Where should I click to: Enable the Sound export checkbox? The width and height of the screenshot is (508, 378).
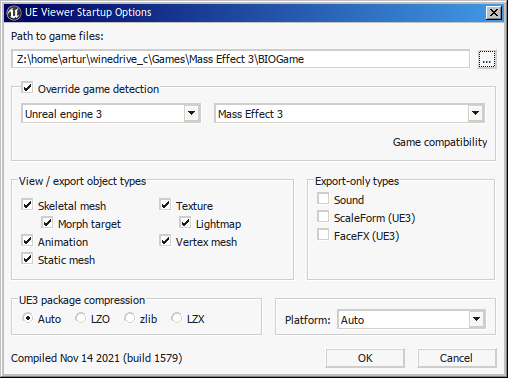323,198
